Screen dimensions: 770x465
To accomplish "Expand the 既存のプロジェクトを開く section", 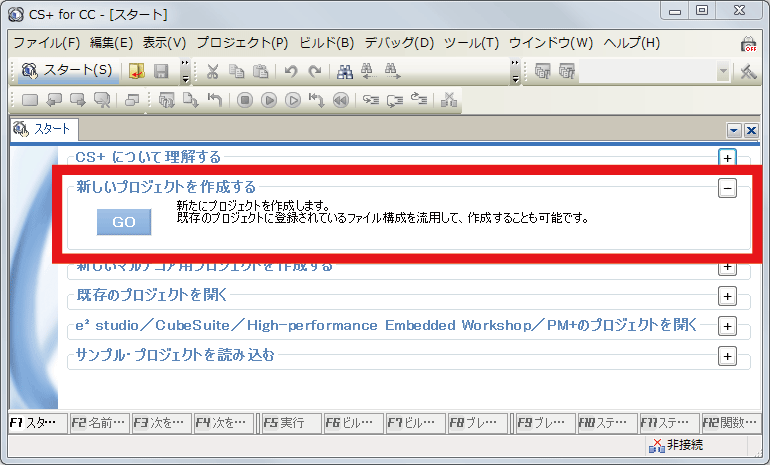I will point(727,297).
